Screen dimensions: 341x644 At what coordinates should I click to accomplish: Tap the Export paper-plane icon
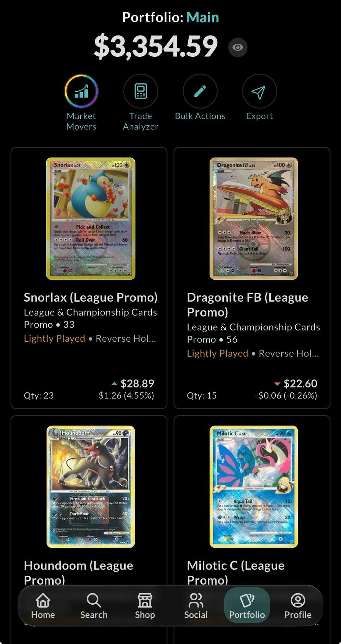(x=259, y=91)
